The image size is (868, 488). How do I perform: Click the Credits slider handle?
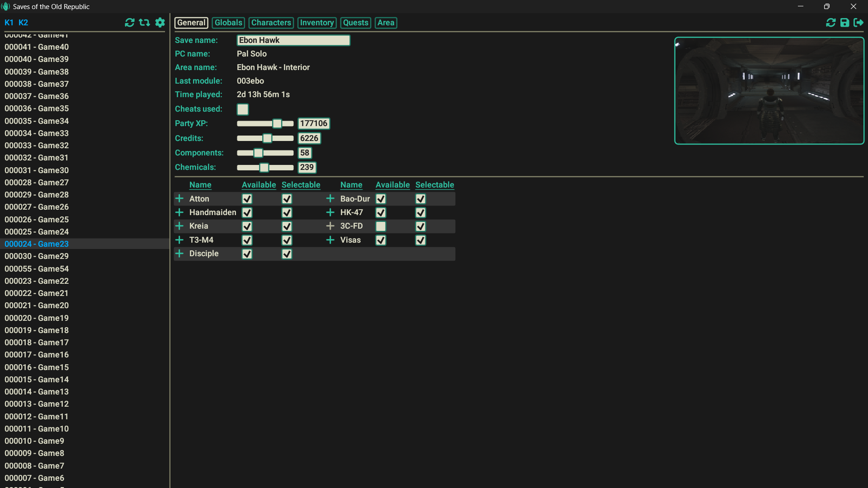coord(267,138)
